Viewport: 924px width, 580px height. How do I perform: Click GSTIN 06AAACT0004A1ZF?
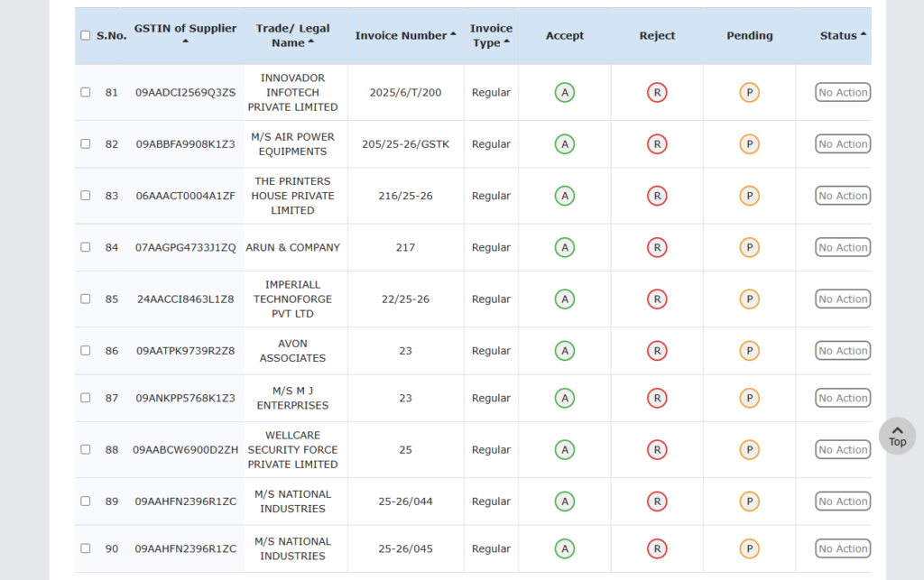tap(185, 196)
